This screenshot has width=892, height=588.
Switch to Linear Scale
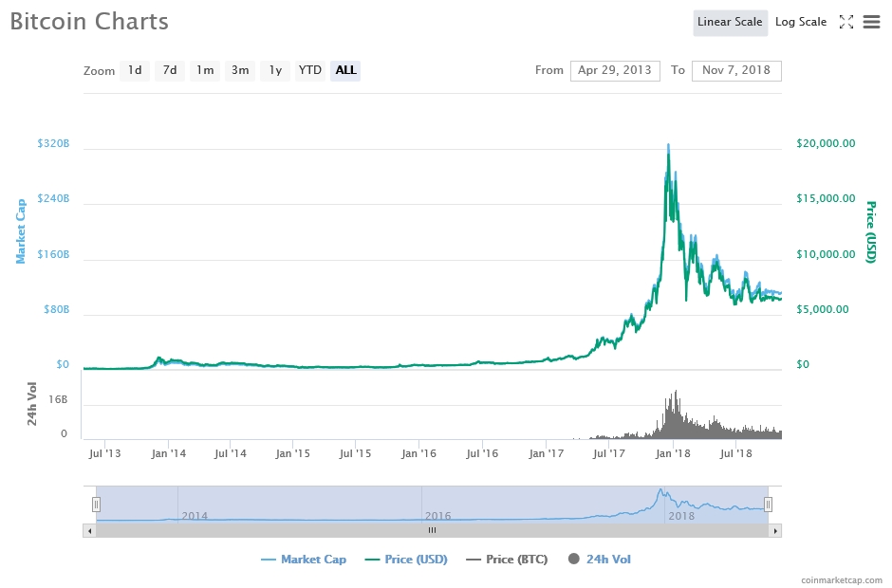[x=730, y=23]
